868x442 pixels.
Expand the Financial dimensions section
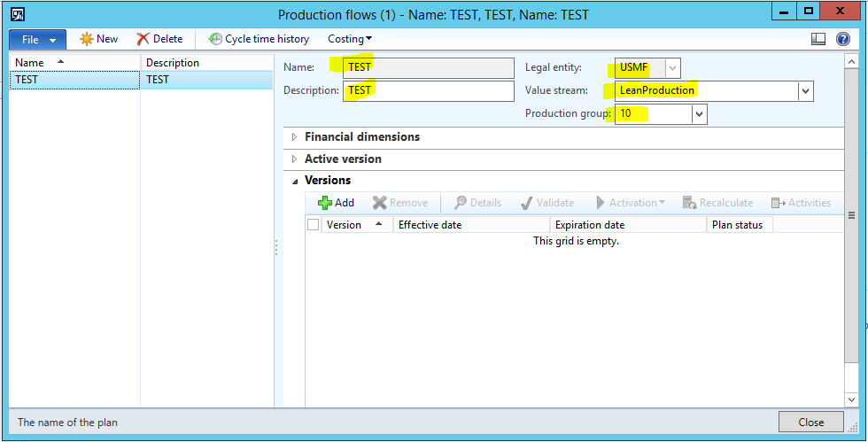pyautogui.click(x=295, y=137)
